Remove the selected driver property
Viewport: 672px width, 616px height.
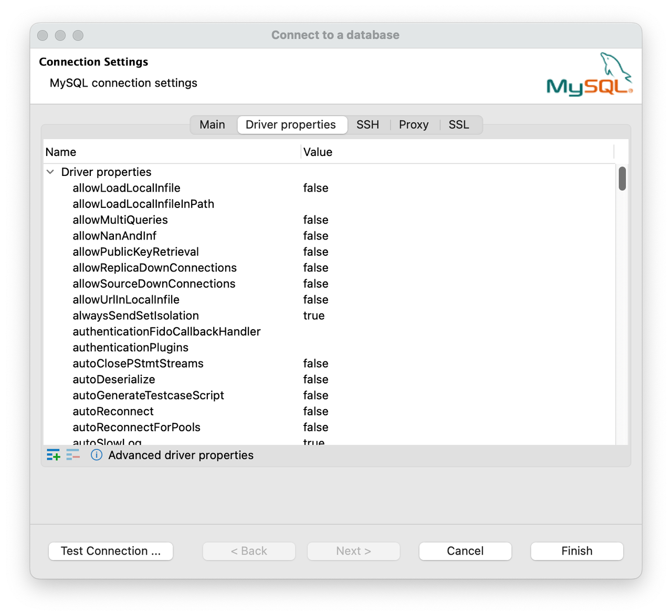pyautogui.click(x=73, y=455)
